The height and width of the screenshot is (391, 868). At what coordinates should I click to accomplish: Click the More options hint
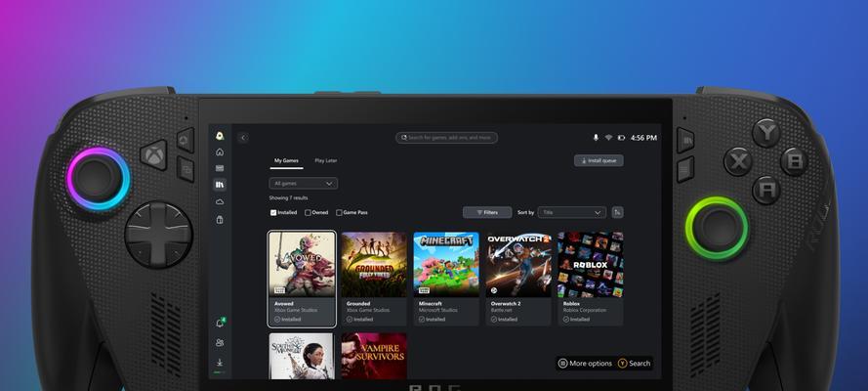tap(585, 364)
